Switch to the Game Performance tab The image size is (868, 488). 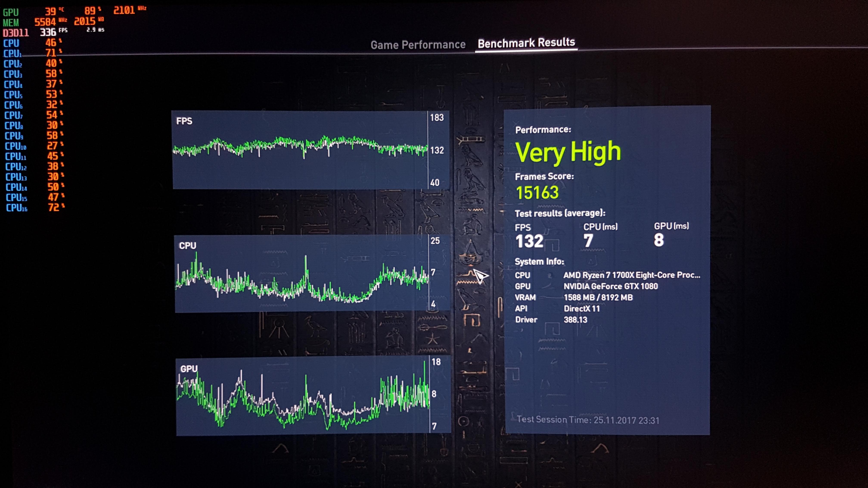(x=418, y=45)
